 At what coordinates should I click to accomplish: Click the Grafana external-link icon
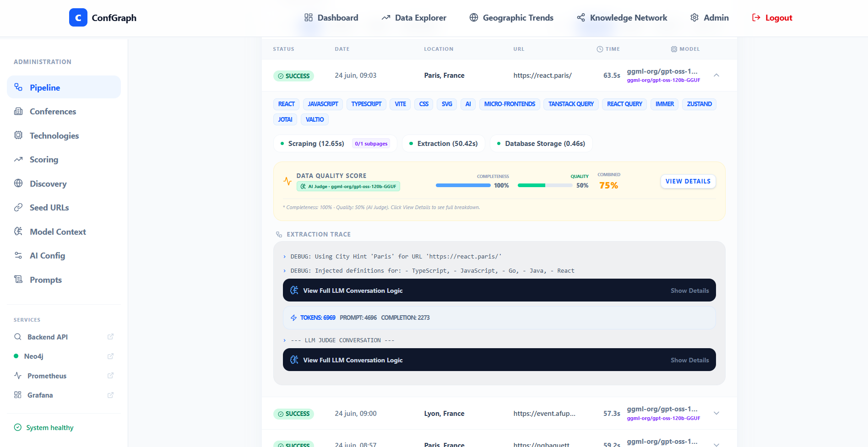[110, 395]
